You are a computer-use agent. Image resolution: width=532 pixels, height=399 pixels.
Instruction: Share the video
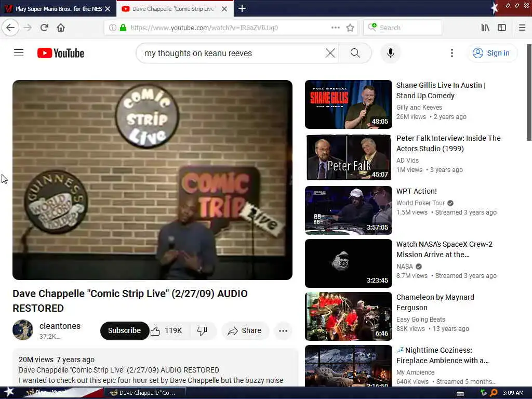pos(245,331)
